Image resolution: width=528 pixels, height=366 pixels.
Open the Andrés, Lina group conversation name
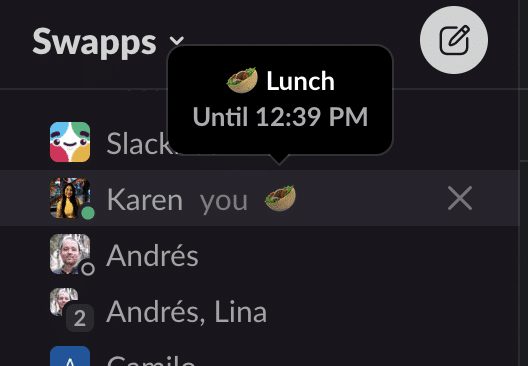point(187,312)
